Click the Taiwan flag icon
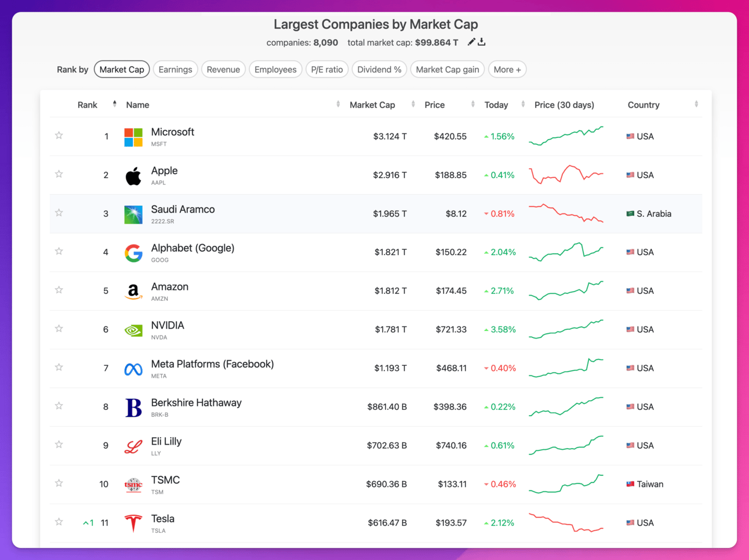Image resolution: width=749 pixels, height=560 pixels. point(630,484)
